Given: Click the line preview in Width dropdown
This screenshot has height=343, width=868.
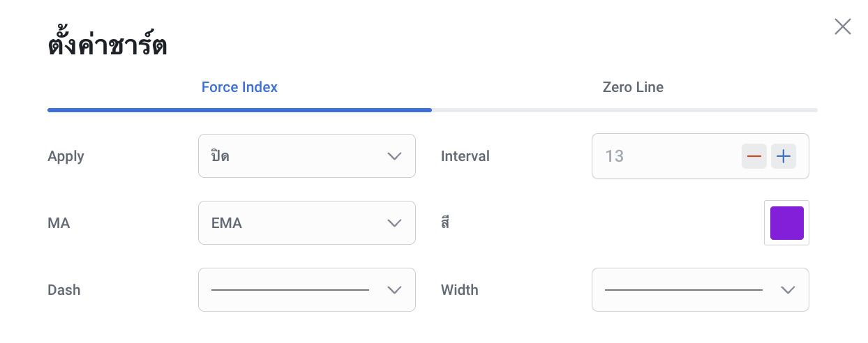Looking at the screenshot, I should click(683, 290).
